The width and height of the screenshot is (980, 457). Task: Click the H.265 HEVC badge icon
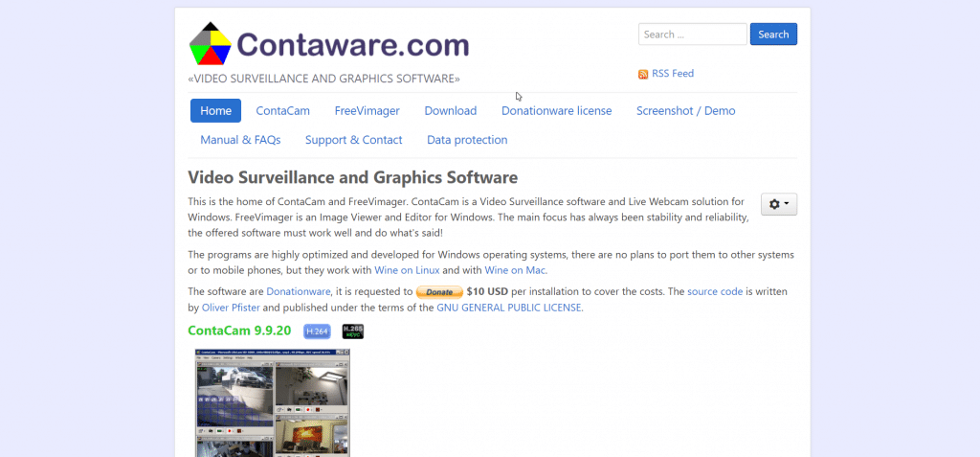pyautogui.click(x=353, y=331)
